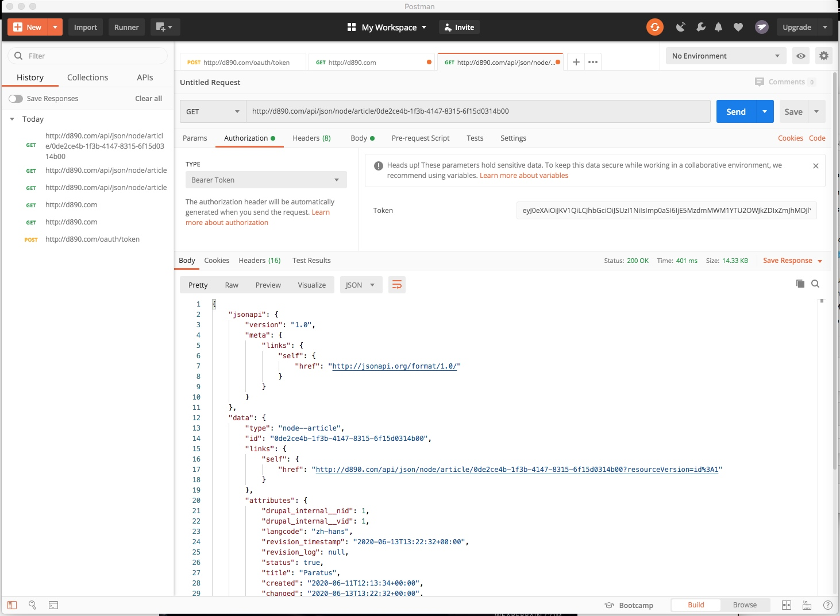Switch to two pane layout icon

tap(787, 605)
